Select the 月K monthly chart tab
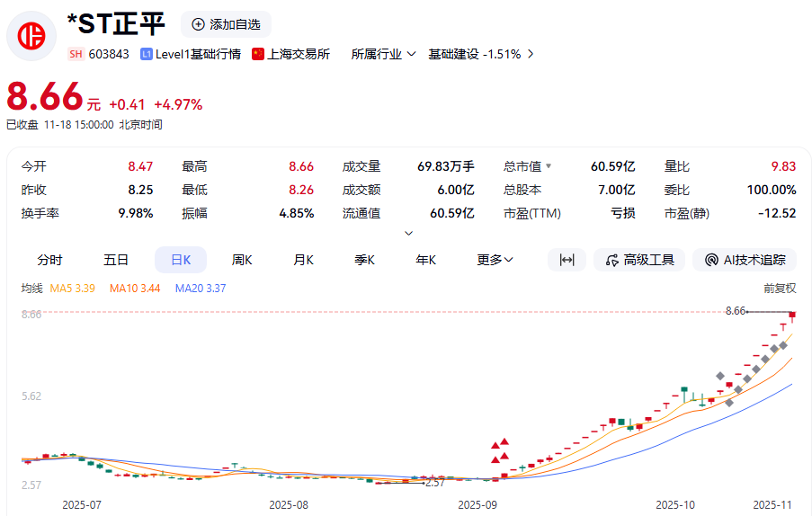Viewport: 812px width, 516px height. [303, 260]
